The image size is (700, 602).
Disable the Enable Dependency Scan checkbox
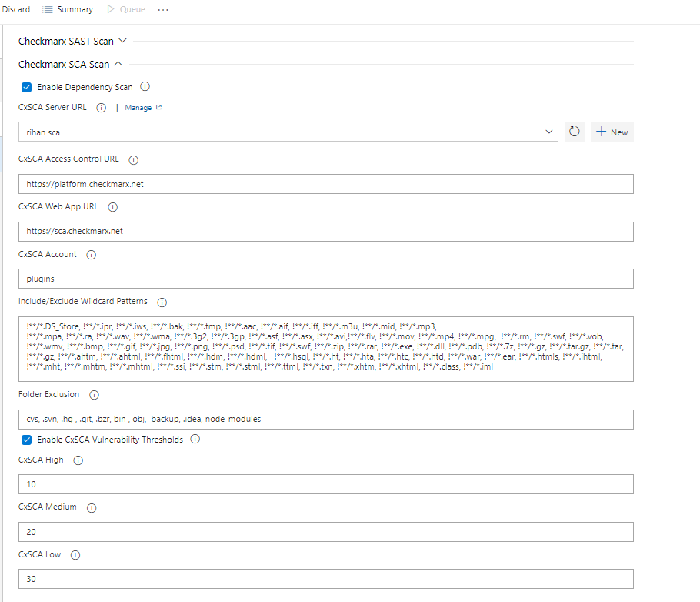tap(26, 87)
